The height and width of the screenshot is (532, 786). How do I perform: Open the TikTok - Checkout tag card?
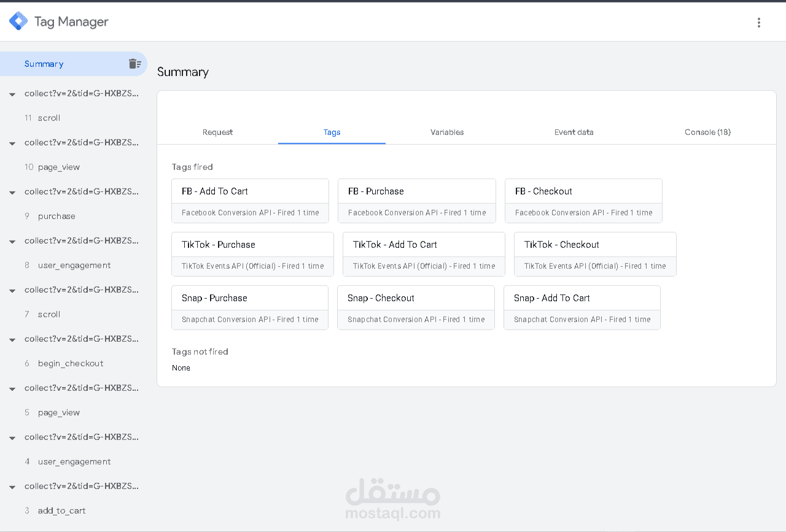coord(595,254)
